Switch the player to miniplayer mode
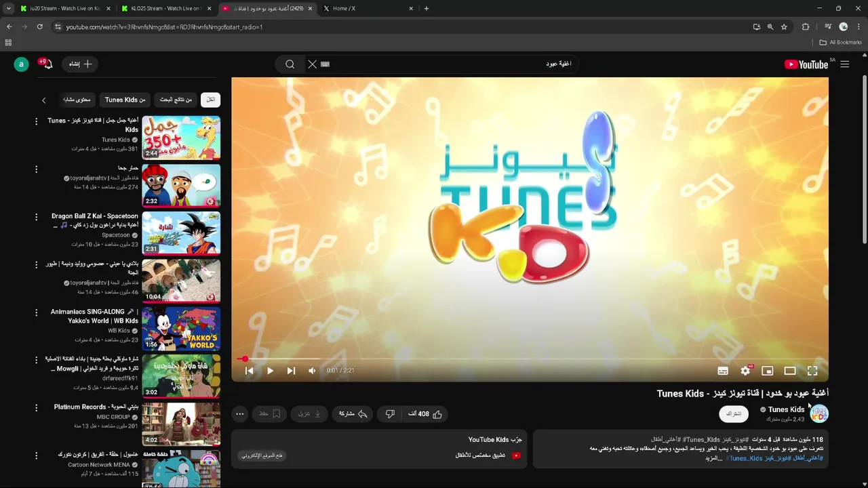The width and height of the screenshot is (868, 488). click(768, 371)
